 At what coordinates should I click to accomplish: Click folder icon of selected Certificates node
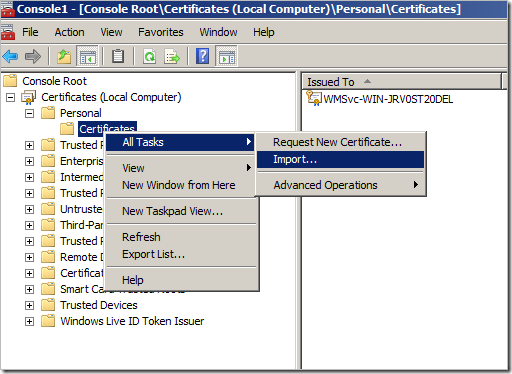click(x=67, y=129)
